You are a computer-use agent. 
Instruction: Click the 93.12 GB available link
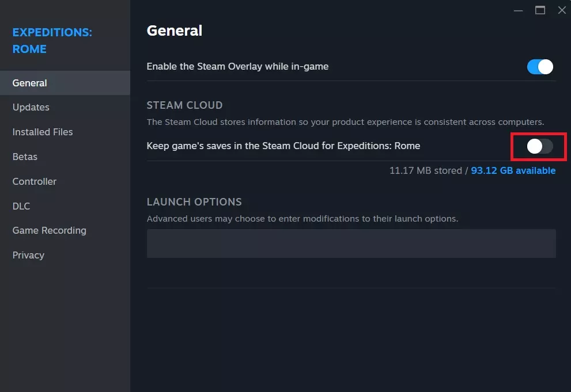[513, 170]
